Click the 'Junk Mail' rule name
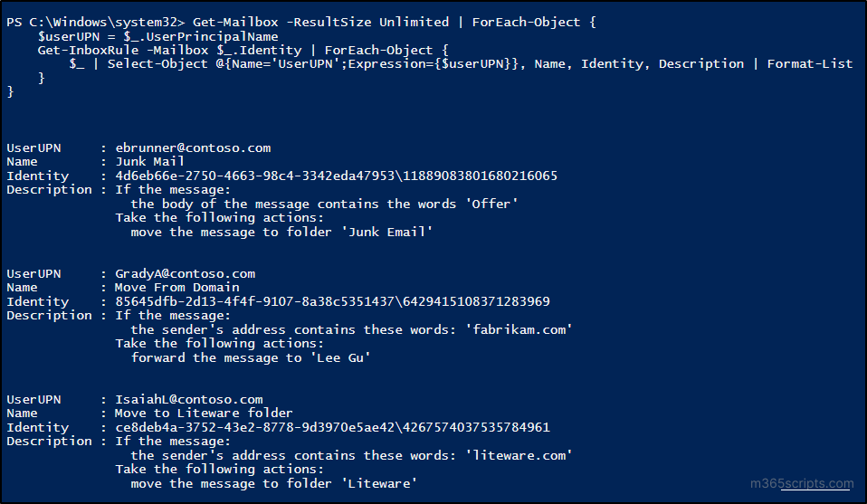 point(149,162)
